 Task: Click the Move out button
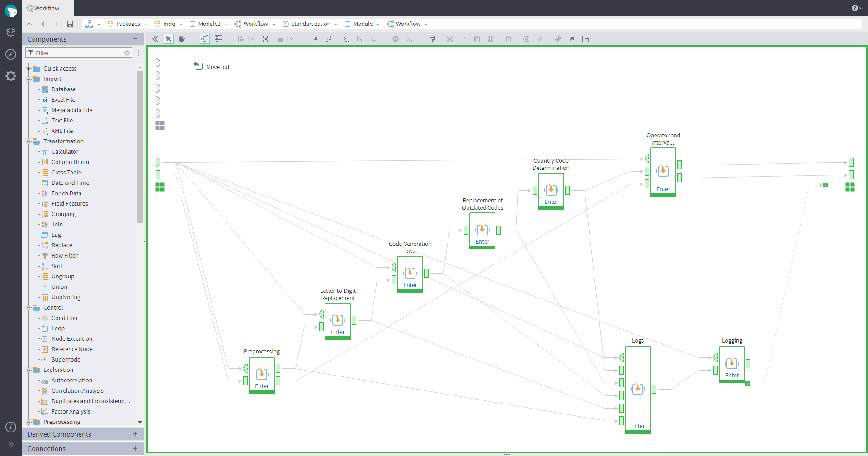coord(212,67)
